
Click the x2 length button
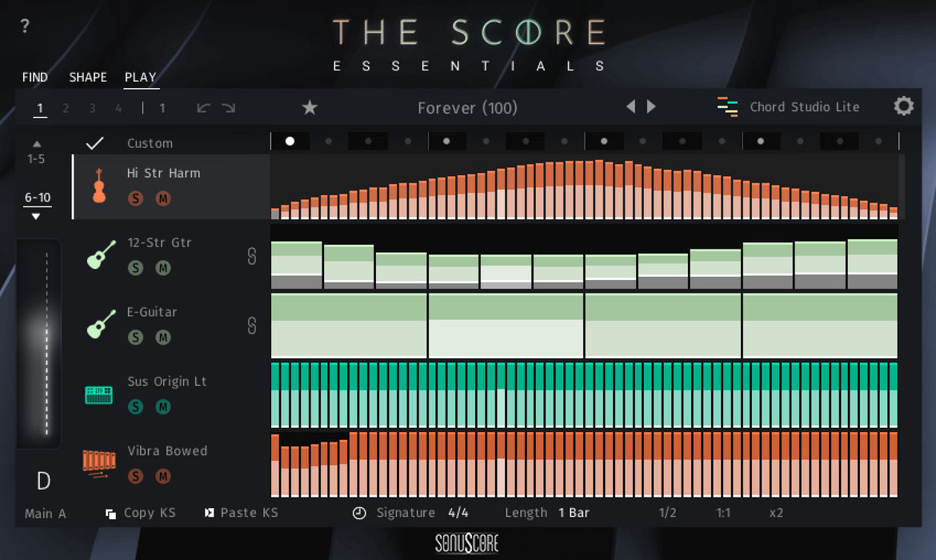tap(775, 513)
